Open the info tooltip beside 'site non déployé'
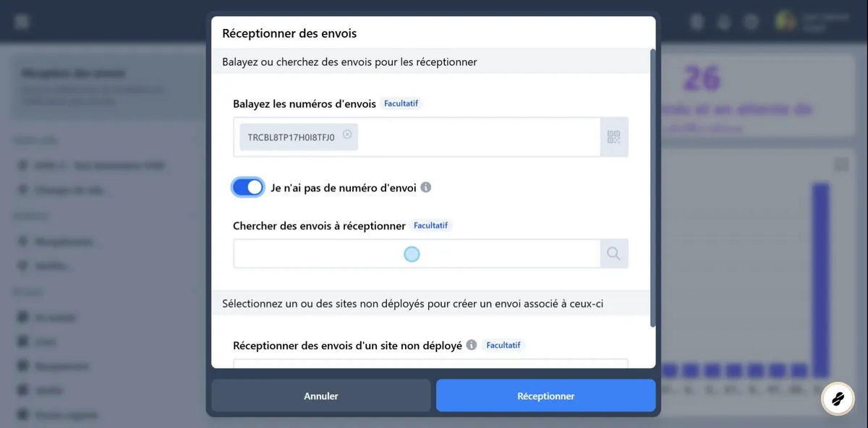868x428 pixels. (x=471, y=345)
